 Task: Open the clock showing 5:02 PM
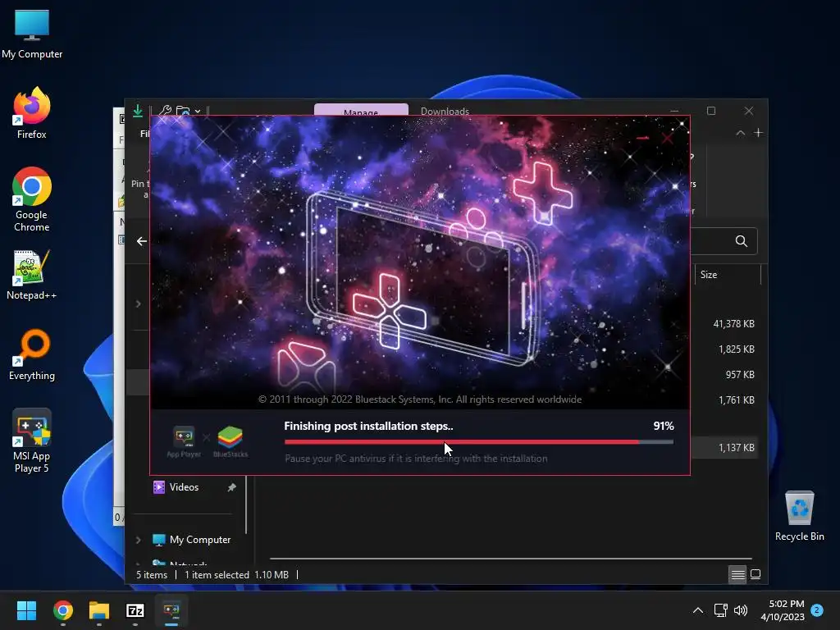pos(783,610)
